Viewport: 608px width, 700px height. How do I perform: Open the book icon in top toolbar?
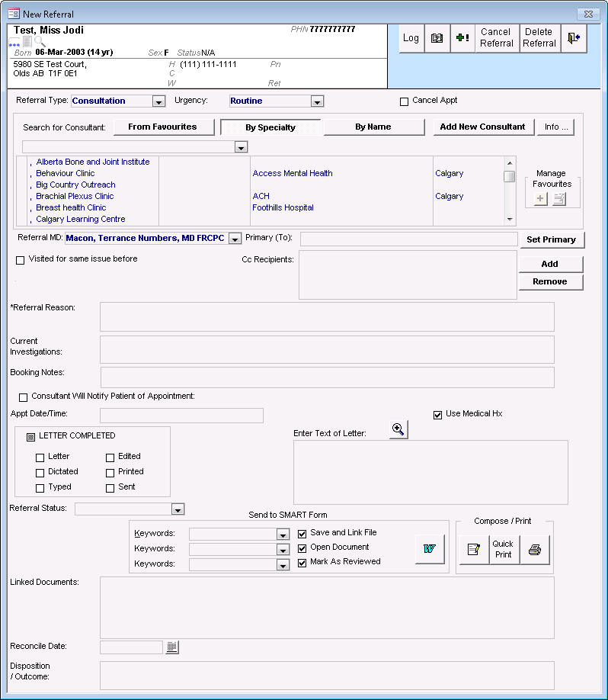tap(437, 38)
